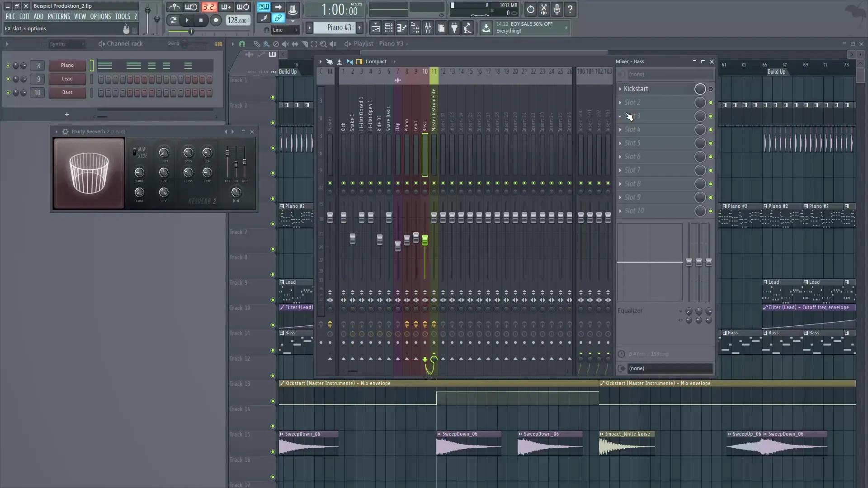Click the slice tool in playlist toolbar
The width and height of the screenshot is (868, 488).
tap(305, 44)
